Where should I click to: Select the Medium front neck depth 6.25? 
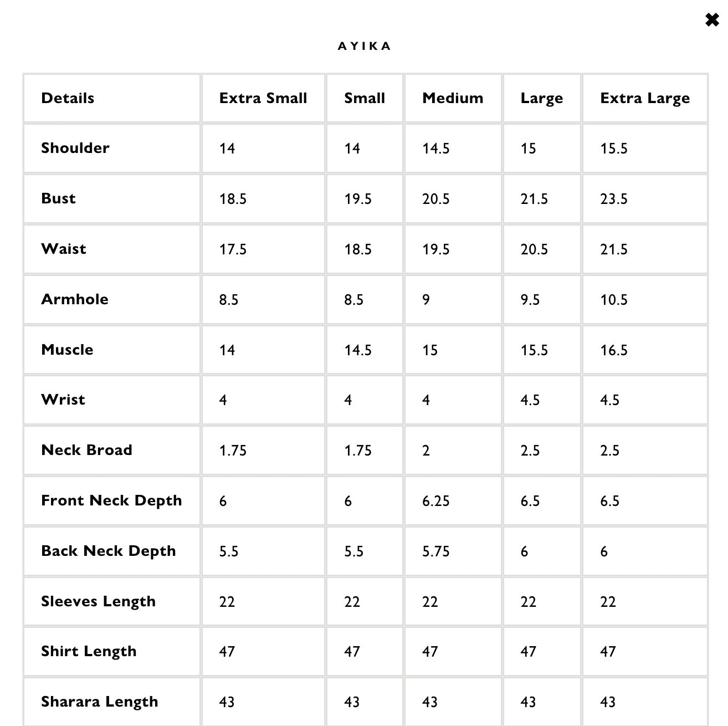(436, 501)
